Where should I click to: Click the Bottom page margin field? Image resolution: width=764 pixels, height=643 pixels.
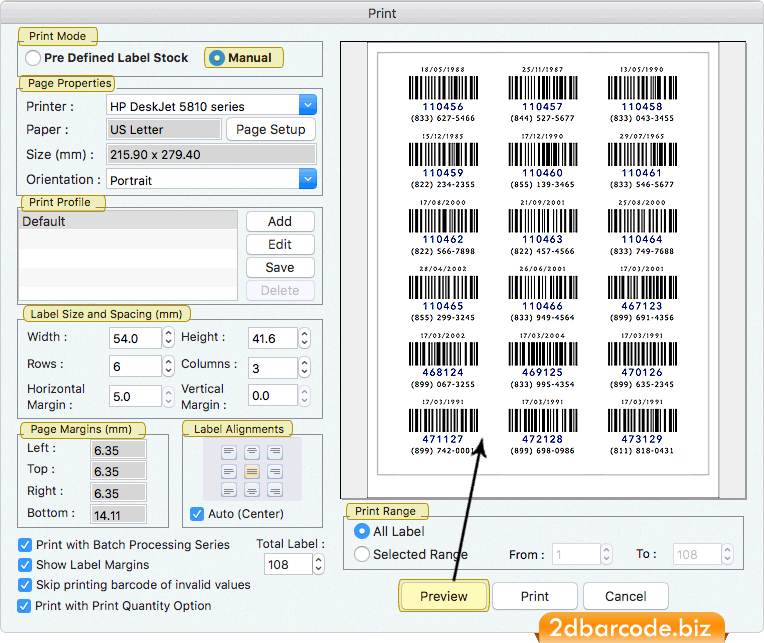pos(118,514)
